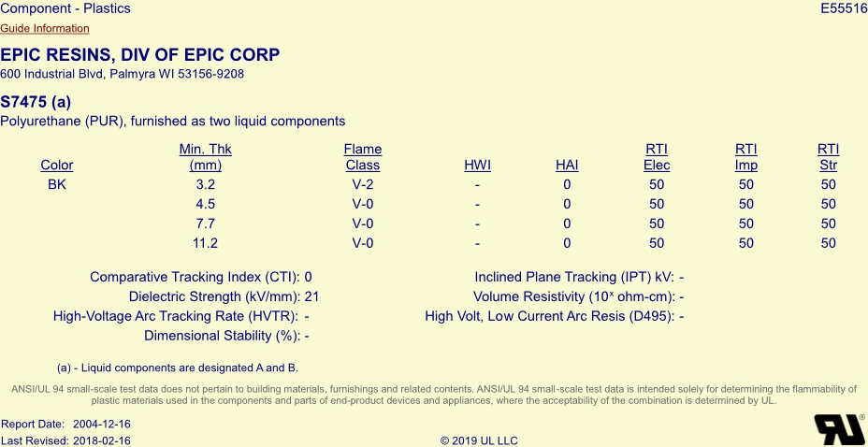Select the V-2 flame class value

(x=363, y=185)
